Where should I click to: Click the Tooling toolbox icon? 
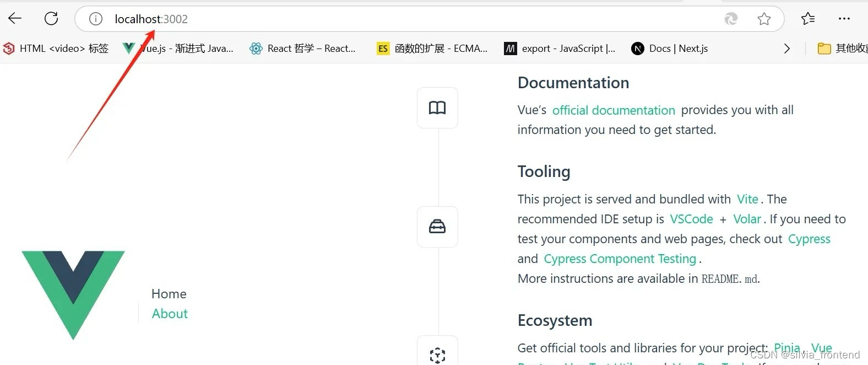437,227
